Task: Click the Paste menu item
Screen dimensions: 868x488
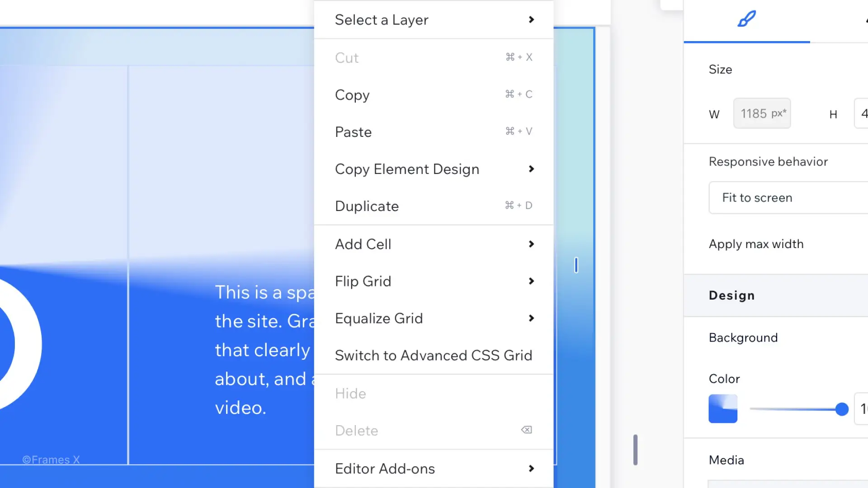Action: coord(353,131)
